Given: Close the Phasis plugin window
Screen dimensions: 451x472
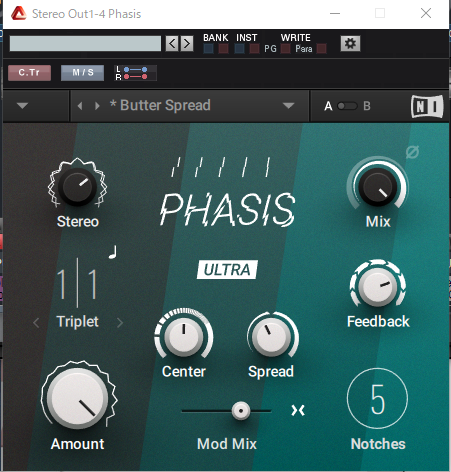Looking at the screenshot, I should click(426, 14).
